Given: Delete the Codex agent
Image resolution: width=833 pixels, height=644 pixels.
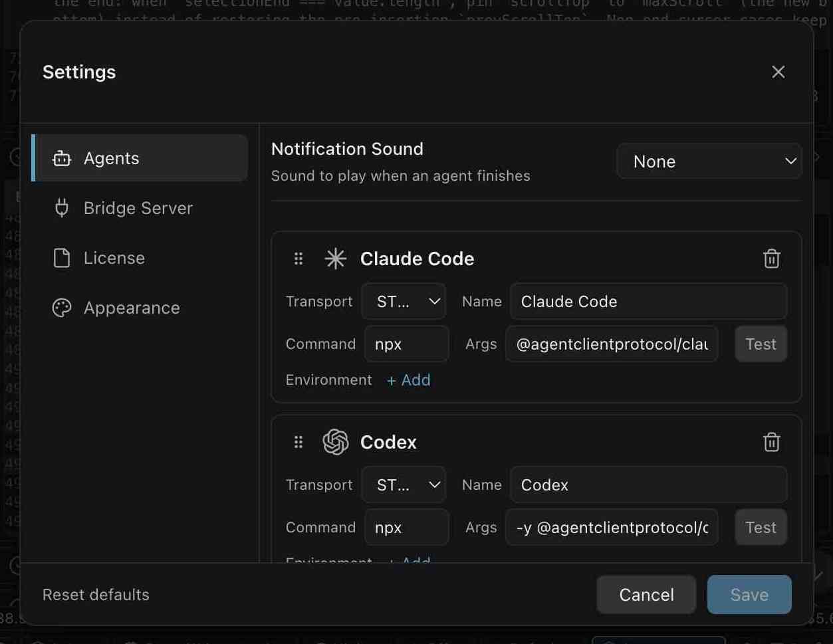Looking at the screenshot, I should [771, 442].
